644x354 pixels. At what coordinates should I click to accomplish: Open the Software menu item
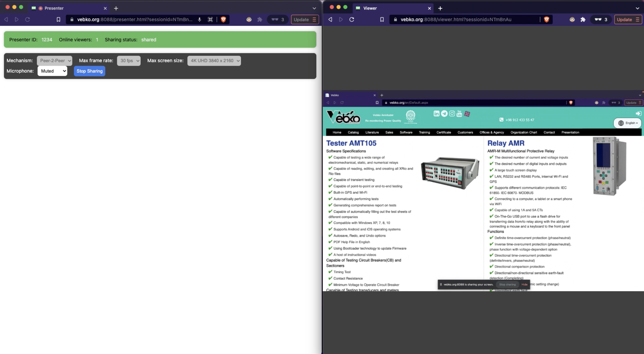point(406,133)
